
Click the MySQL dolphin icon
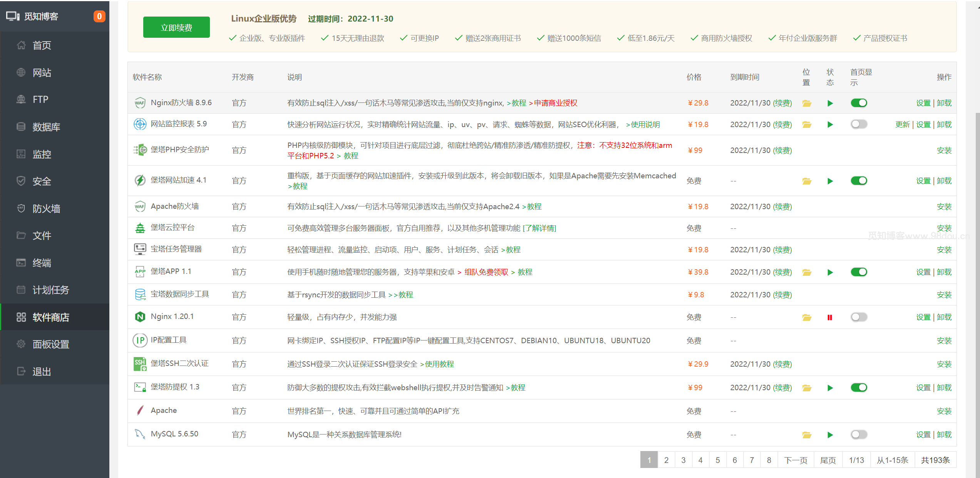pos(140,434)
